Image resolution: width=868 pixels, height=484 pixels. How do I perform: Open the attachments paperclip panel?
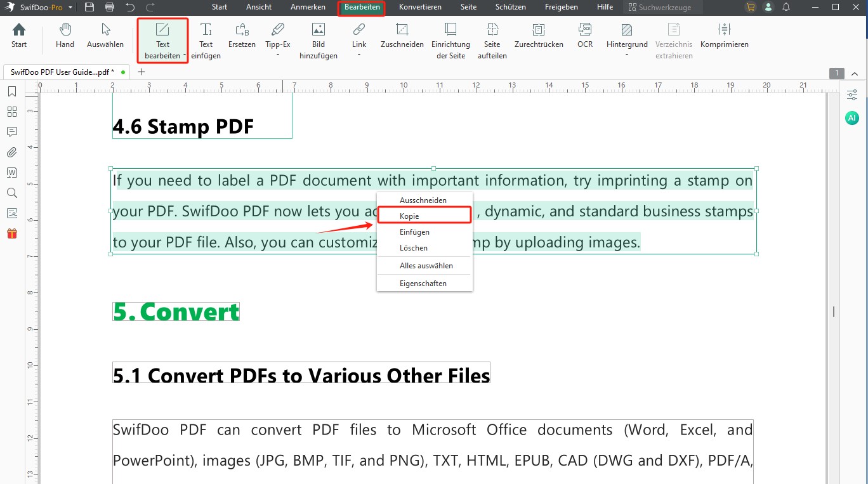pos(12,152)
